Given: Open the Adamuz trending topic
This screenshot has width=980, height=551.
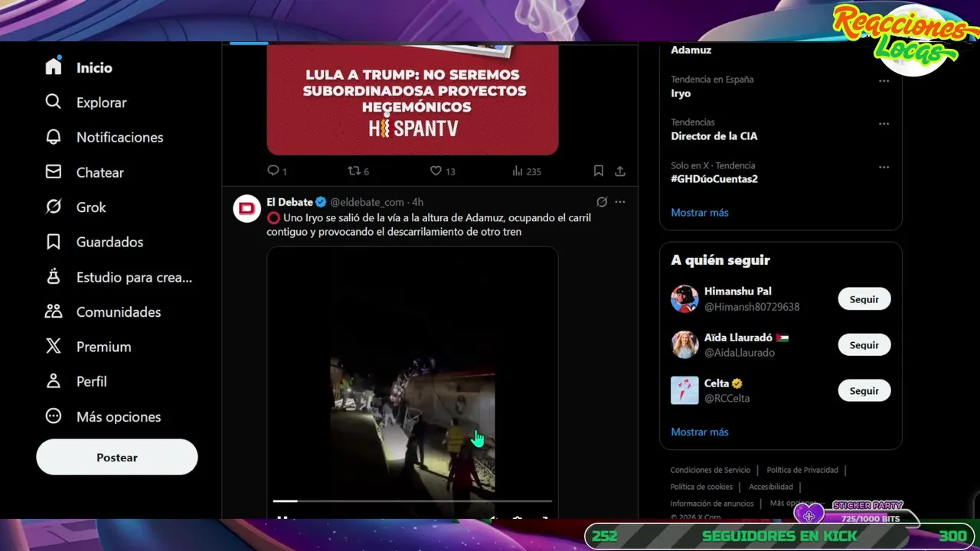Looking at the screenshot, I should 691,50.
